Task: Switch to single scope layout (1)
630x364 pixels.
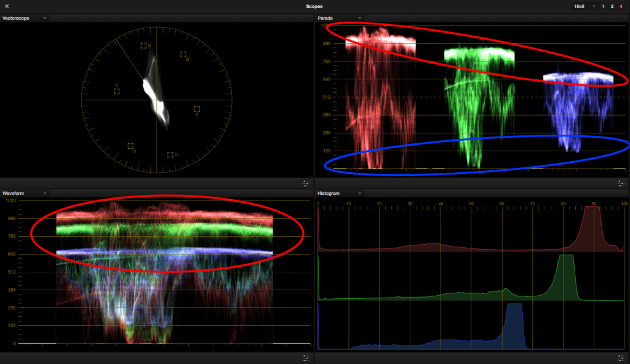Action: [x=603, y=6]
